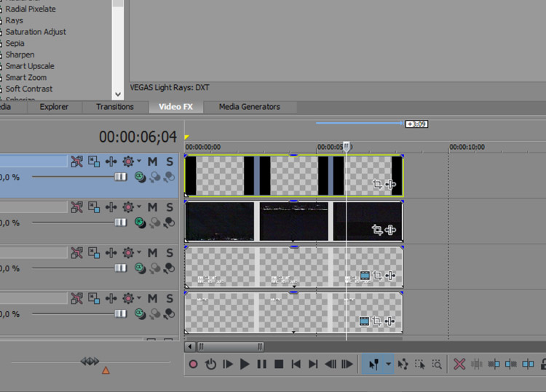
Task: Mute the fourth video track
Action: click(152, 298)
